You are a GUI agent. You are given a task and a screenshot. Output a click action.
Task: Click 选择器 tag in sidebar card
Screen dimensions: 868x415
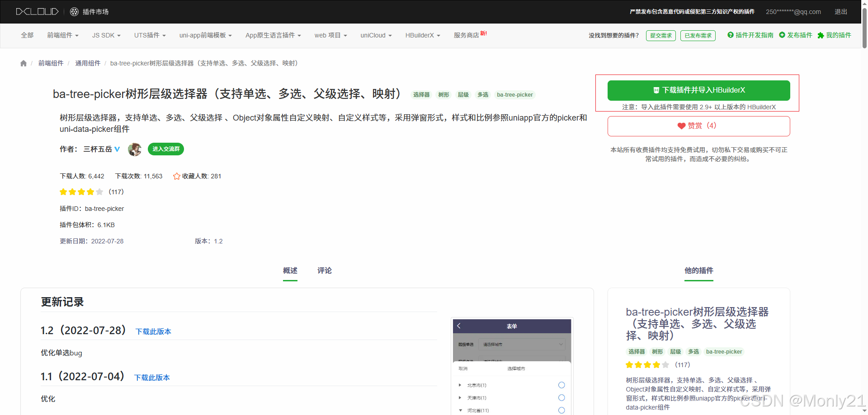tap(637, 352)
